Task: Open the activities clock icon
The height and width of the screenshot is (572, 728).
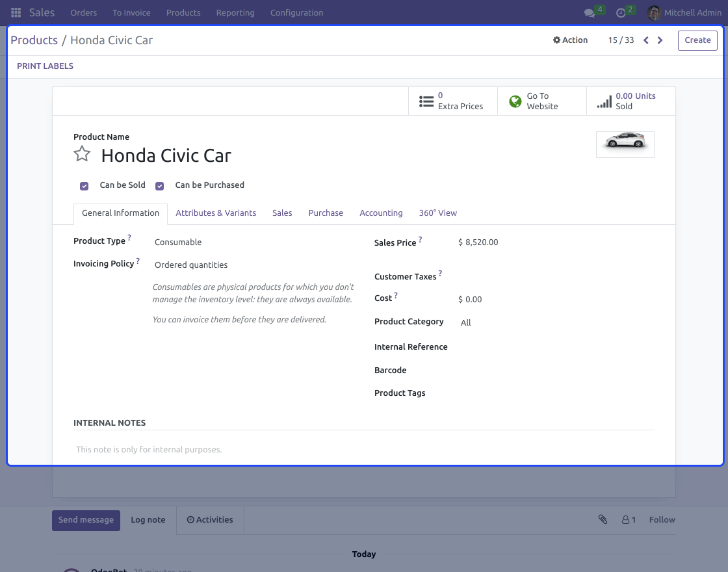Action: 621,13
